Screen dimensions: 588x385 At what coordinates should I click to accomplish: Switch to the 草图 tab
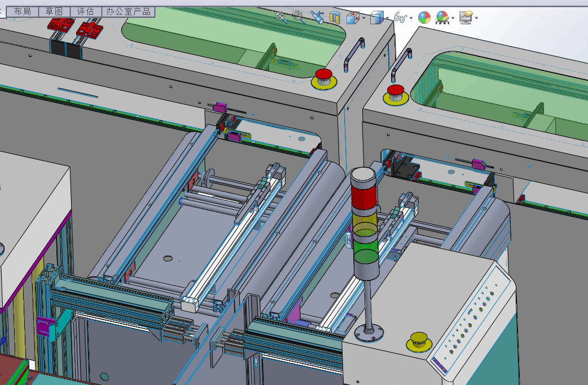(54, 12)
